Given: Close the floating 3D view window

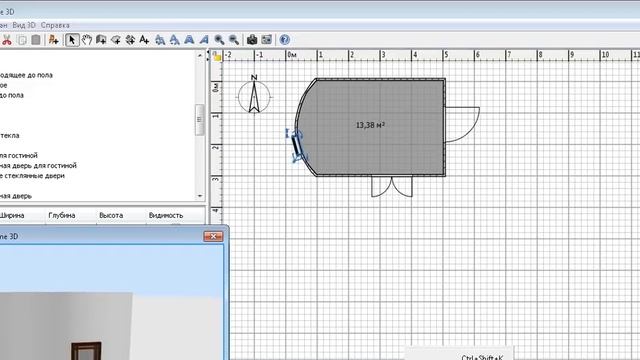Looking at the screenshot, I should pos(213,236).
